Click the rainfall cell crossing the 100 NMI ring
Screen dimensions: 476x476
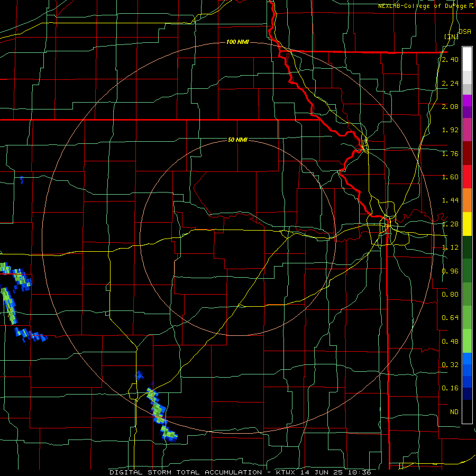tap(157, 406)
